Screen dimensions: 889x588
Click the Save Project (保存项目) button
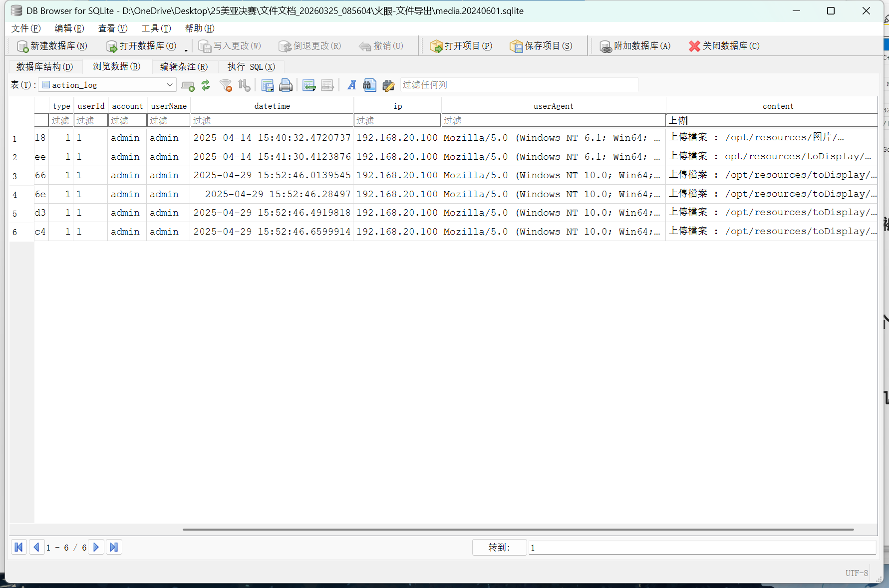(x=541, y=46)
